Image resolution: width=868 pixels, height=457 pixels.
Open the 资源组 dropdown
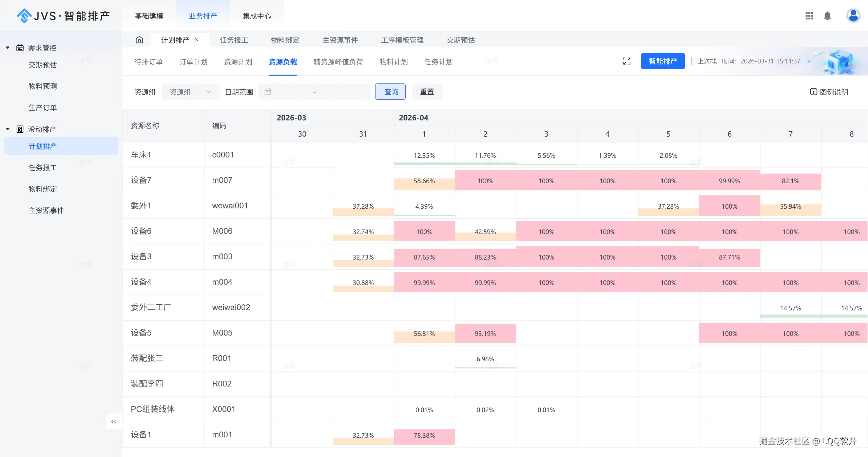[190, 92]
